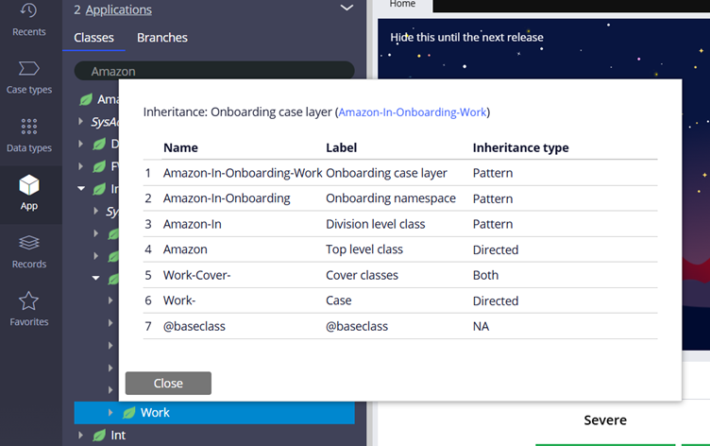
Task: Close the Inheritance dialog
Action: (x=168, y=383)
